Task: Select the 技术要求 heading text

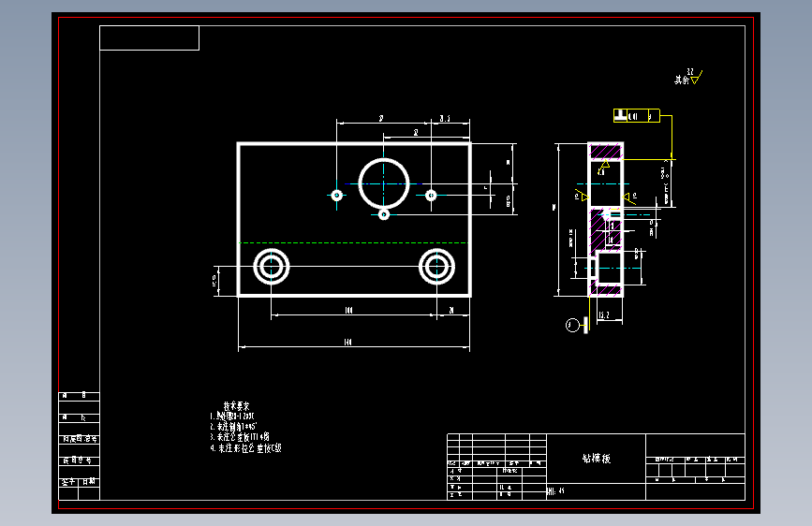Action: point(237,406)
